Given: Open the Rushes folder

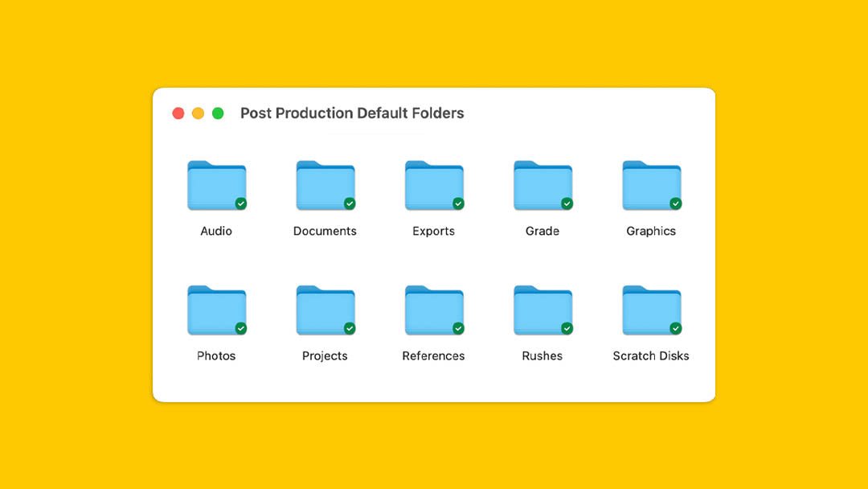Looking at the screenshot, I should click(x=542, y=310).
